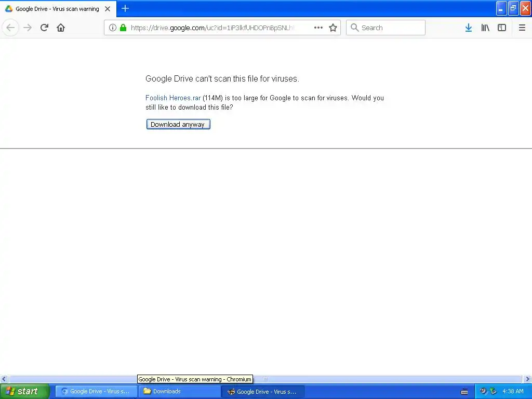Open a new tab with plus

point(125,8)
